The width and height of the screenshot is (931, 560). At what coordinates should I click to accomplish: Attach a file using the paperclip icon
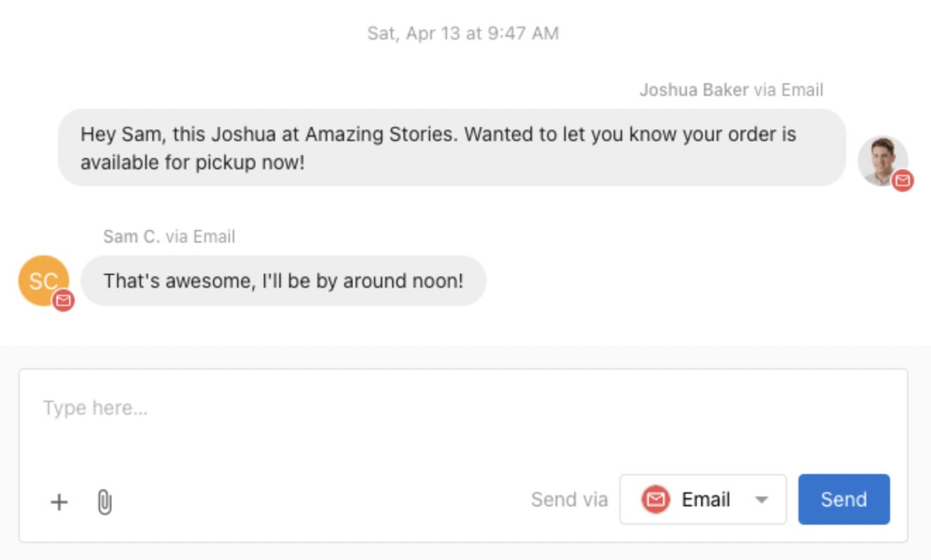[x=104, y=501]
